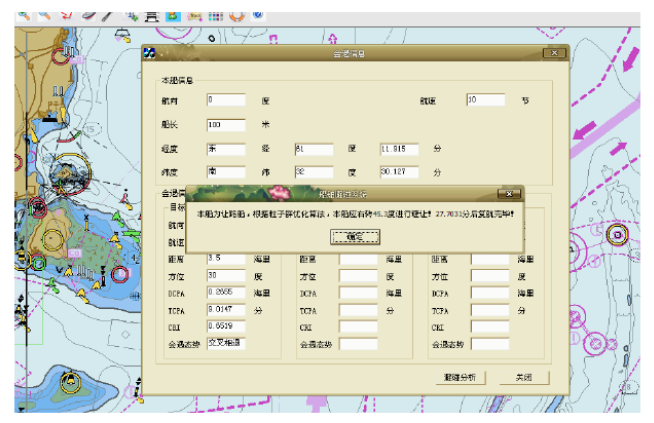
Task: Click the latitude degrees field 32
Action: 314,172
